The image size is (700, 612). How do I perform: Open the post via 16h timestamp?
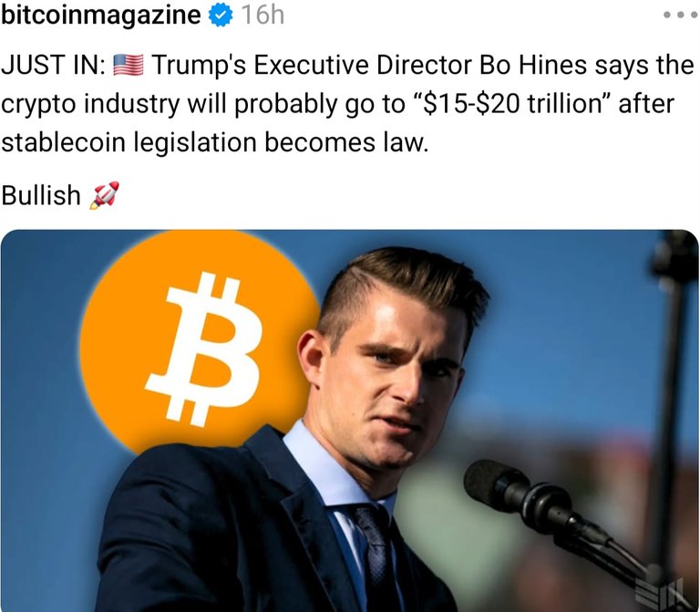point(262,16)
